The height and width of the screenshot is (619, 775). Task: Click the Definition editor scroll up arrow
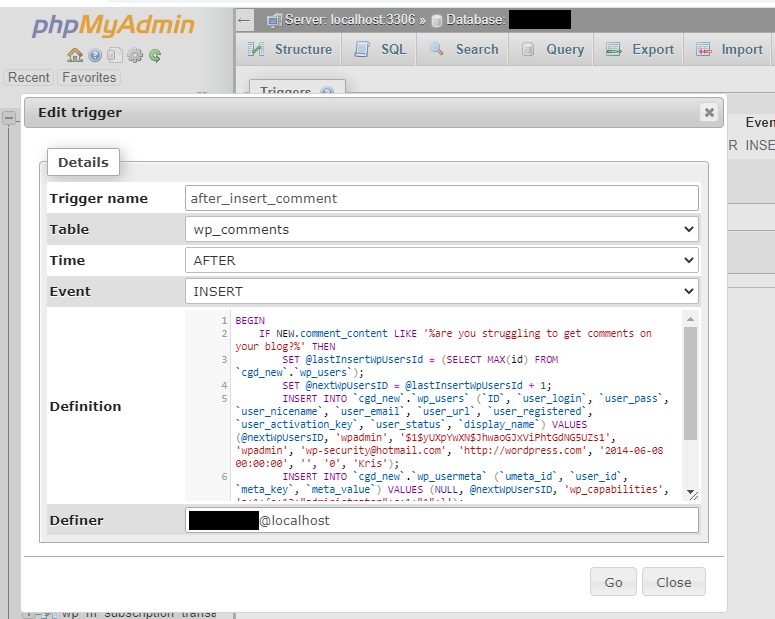point(690,319)
